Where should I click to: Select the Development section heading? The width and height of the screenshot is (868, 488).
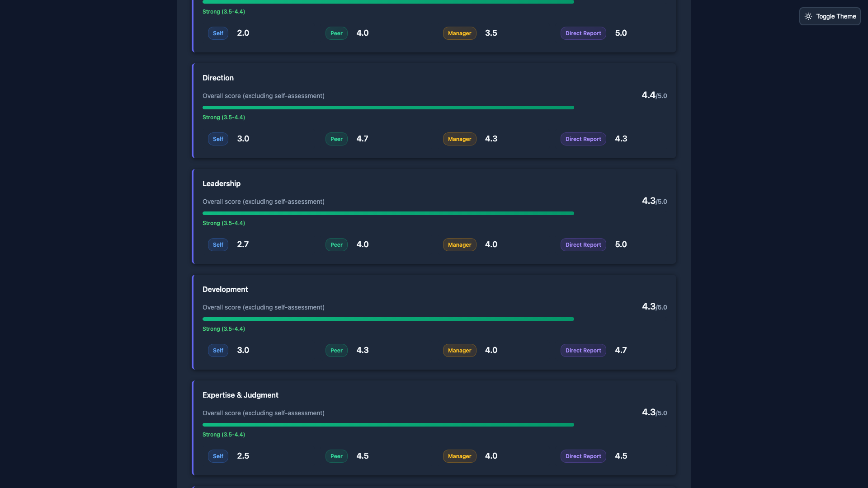225,289
